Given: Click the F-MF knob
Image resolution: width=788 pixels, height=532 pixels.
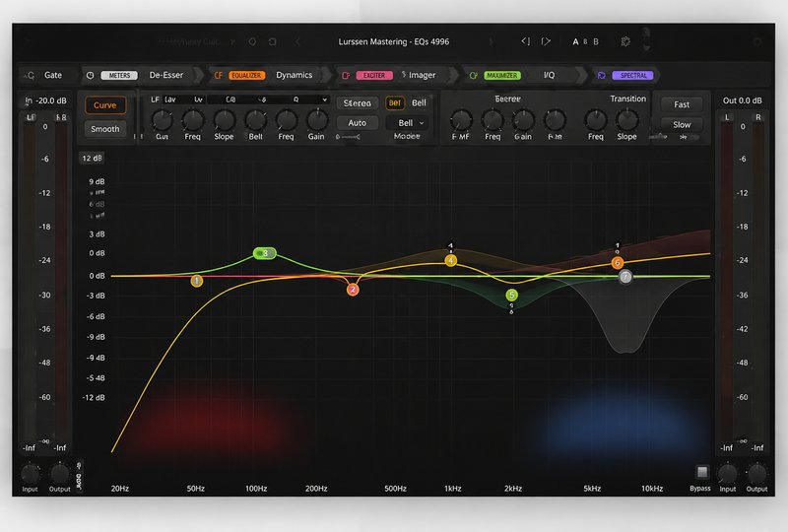Looking at the screenshot, I should point(461,120).
